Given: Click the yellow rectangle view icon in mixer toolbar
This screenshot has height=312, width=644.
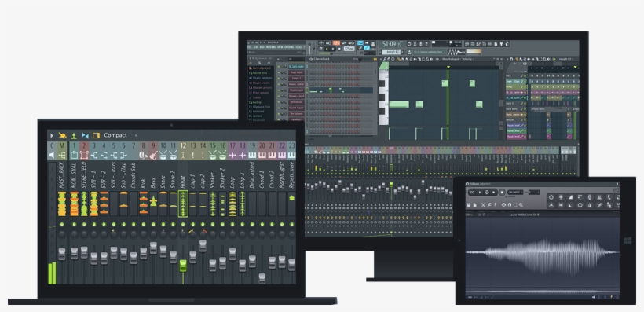Looking at the screenshot, I should point(96,135).
